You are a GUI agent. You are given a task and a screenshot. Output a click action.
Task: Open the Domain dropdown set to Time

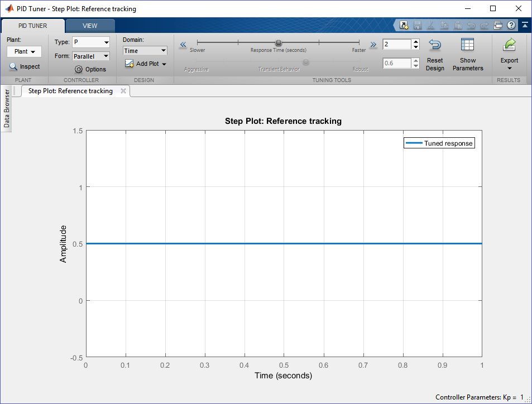coord(145,51)
